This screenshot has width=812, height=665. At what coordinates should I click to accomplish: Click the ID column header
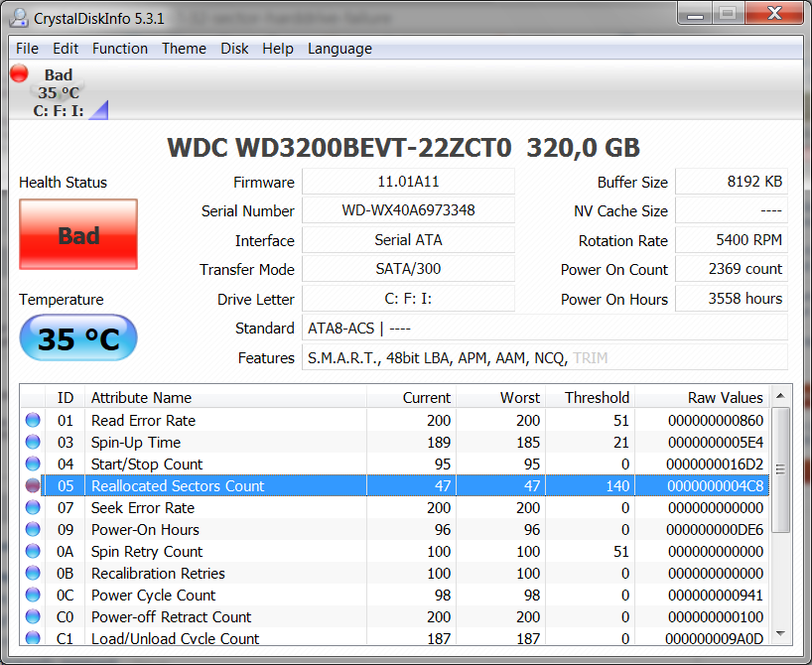pos(66,398)
